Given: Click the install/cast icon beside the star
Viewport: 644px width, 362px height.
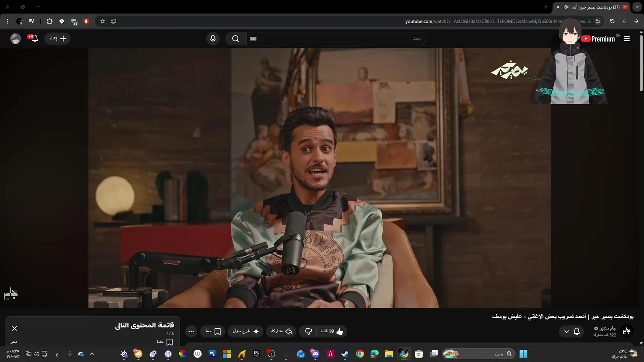Looking at the screenshot, I should (113, 21).
